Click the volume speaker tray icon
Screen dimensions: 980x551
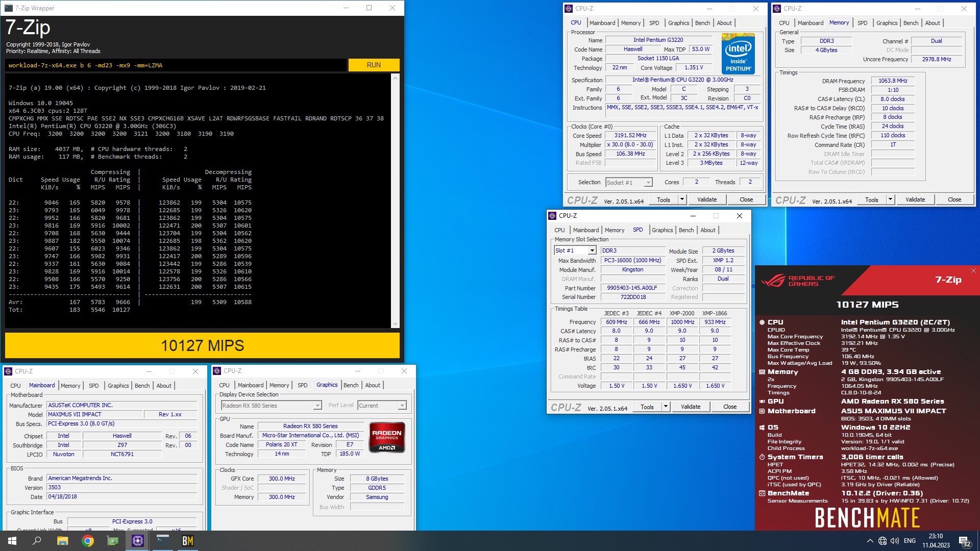point(894,541)
